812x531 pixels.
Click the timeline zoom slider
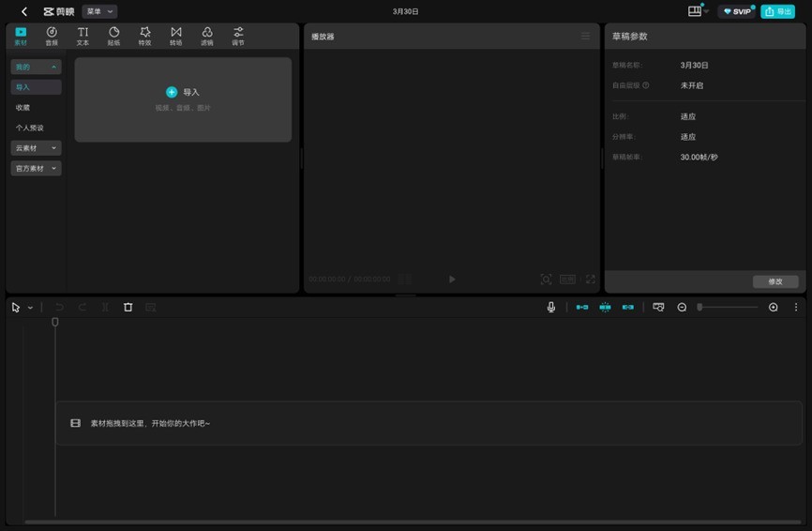click(x=728, y=308)
